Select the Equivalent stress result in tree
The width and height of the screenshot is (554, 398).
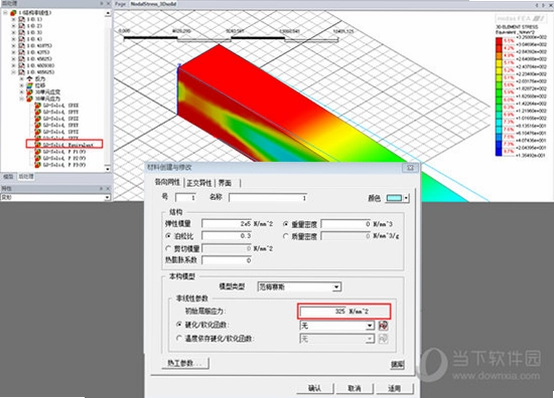(x=67, y=145)
